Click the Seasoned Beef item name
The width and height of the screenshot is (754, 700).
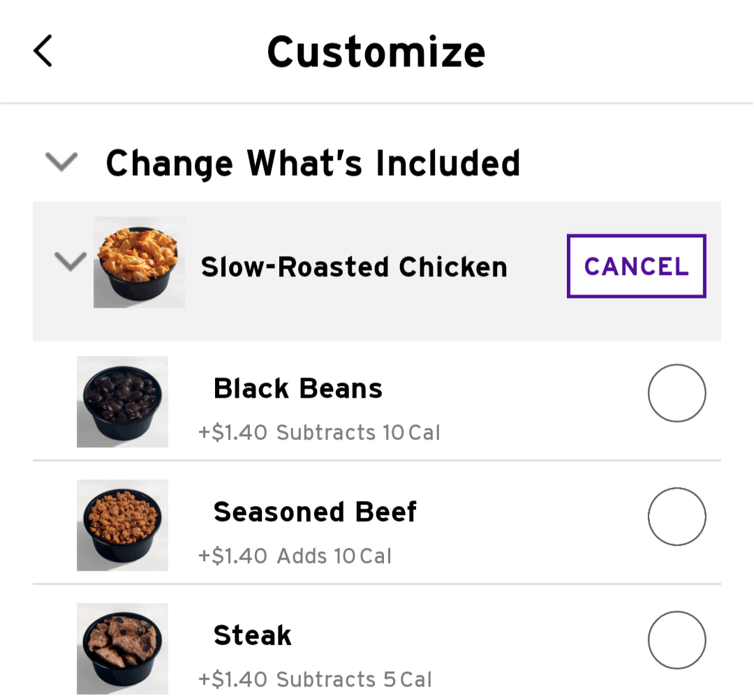315,512
